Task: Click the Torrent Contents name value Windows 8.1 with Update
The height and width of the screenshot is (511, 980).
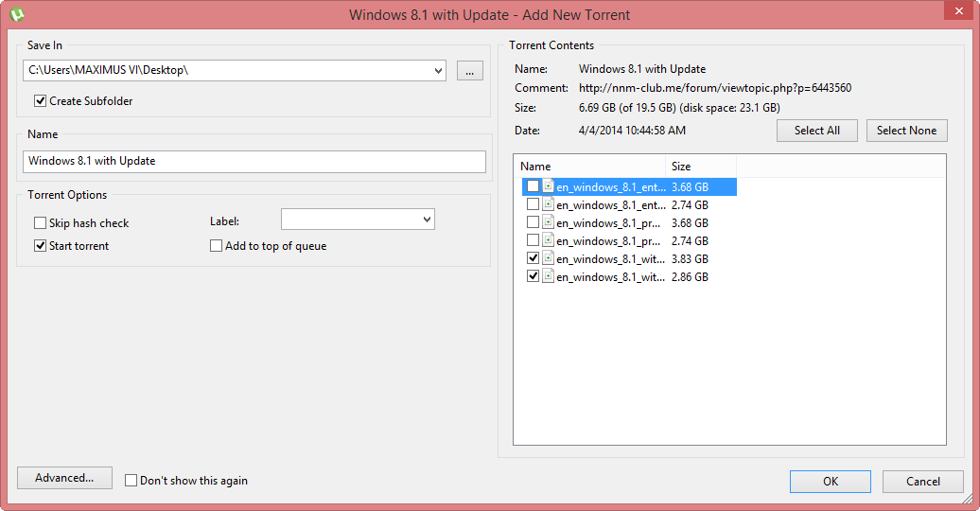Action: 642,69
